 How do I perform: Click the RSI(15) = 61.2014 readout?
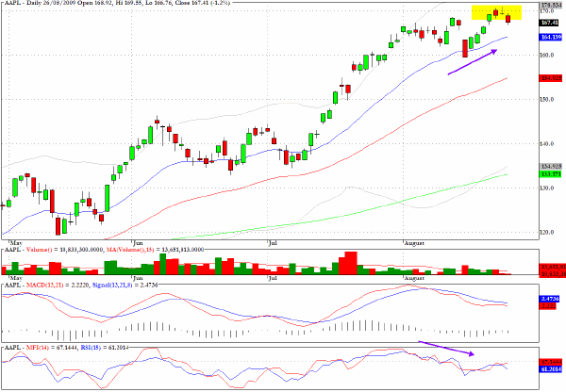(x=105, y=348)
